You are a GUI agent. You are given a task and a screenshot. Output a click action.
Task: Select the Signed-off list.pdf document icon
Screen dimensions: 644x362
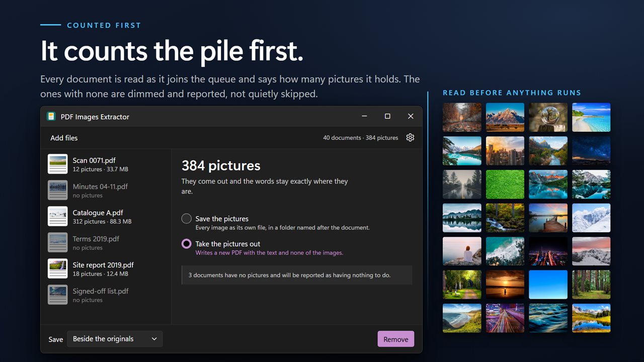pos(58,295)
